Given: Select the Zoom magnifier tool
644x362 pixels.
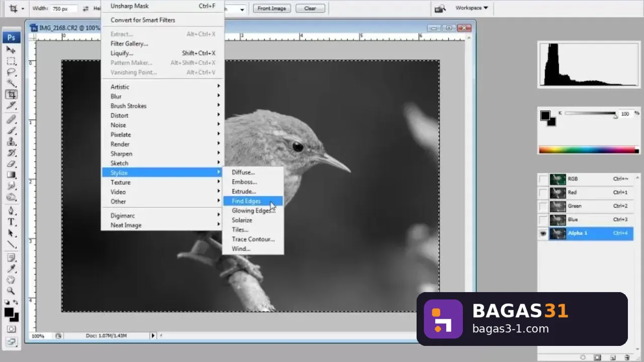Looking at the screenshot, I should (x=11, y=291).
